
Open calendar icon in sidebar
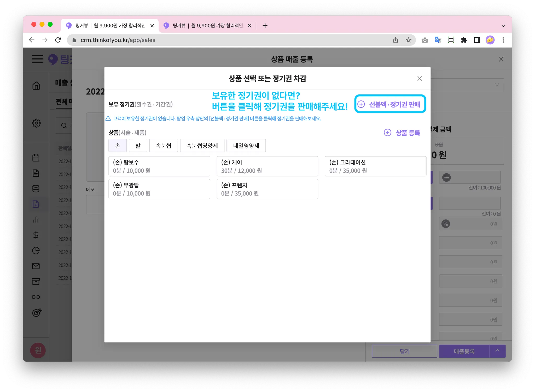coord(36,158)
